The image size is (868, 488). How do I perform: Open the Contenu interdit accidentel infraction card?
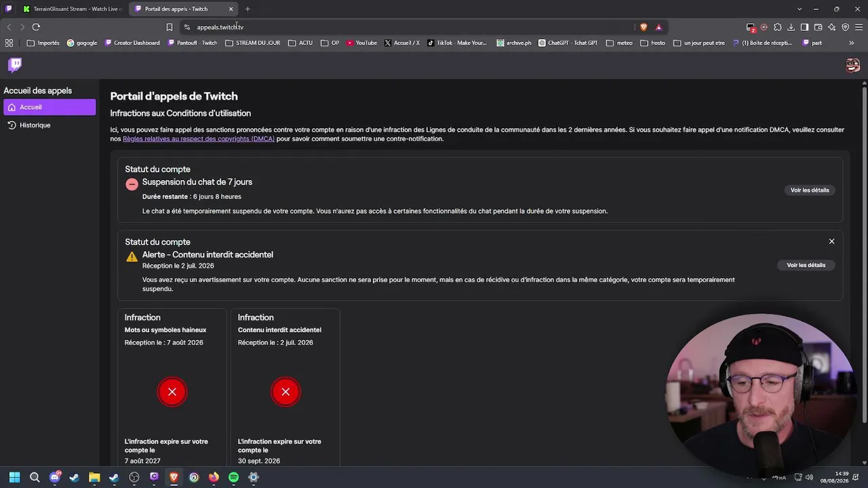pos(285,387)
